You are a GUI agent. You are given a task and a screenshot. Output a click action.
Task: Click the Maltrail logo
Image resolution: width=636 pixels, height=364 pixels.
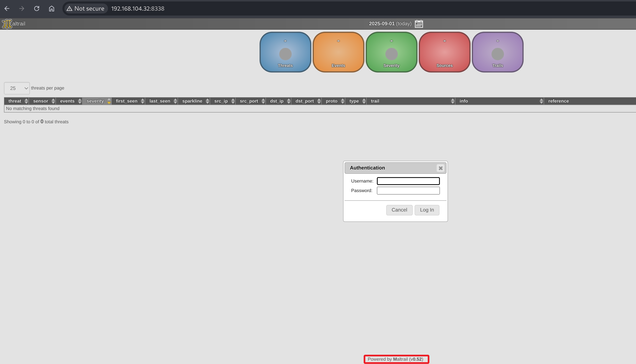(13, 24)
